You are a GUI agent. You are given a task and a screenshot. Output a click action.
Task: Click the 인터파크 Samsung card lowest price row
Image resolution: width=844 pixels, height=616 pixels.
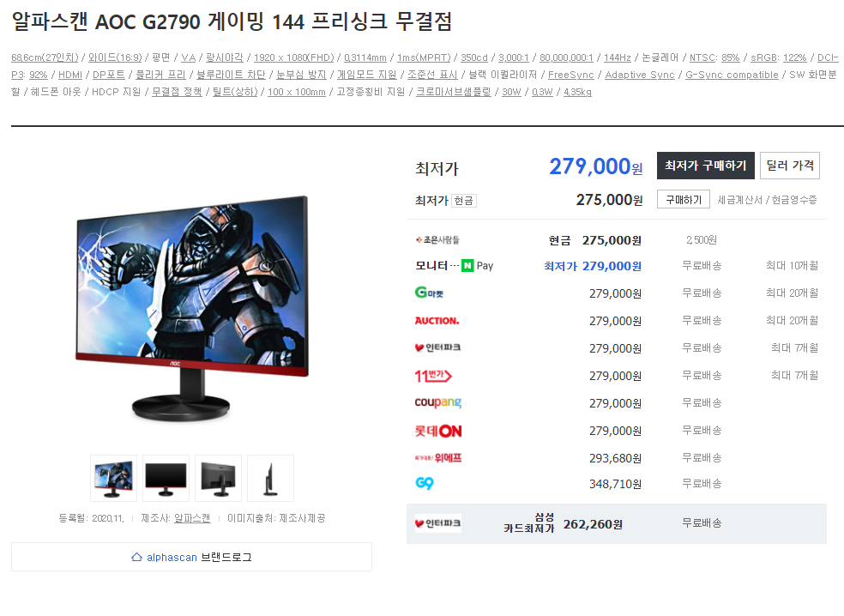(617, 523)
